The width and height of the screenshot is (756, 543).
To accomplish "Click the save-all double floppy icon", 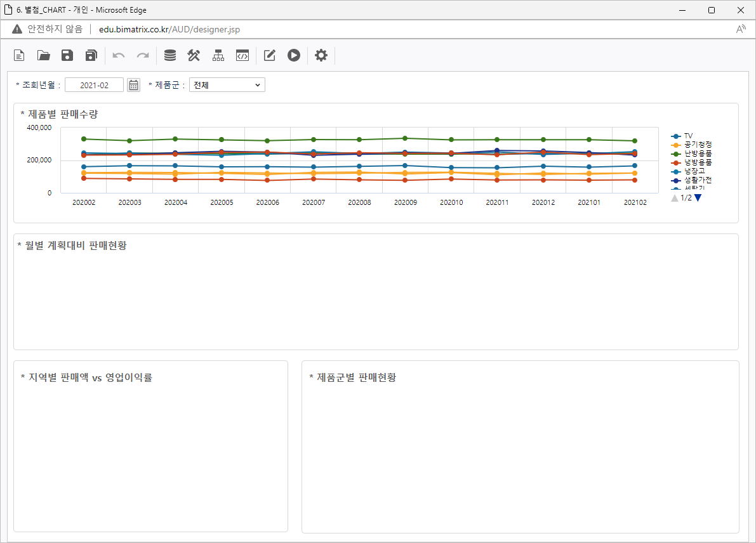I will 91,56.
